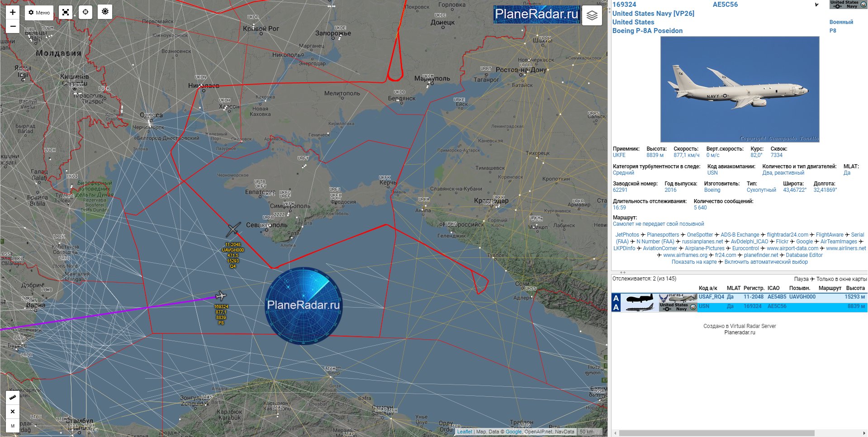The width and height of the screenshot is (868, 437).
Task: Open the flightradar24.com link
Action: tap(787, 235)
